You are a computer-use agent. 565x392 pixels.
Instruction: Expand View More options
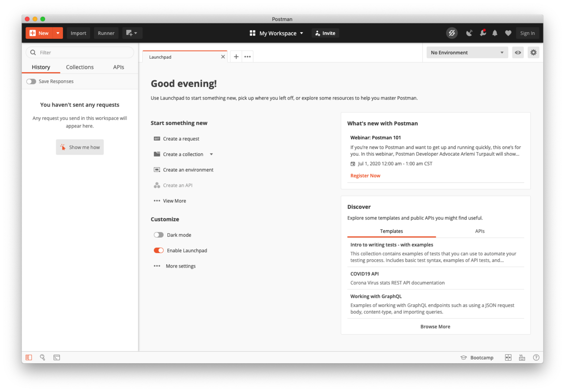click(x=170, y=201)
